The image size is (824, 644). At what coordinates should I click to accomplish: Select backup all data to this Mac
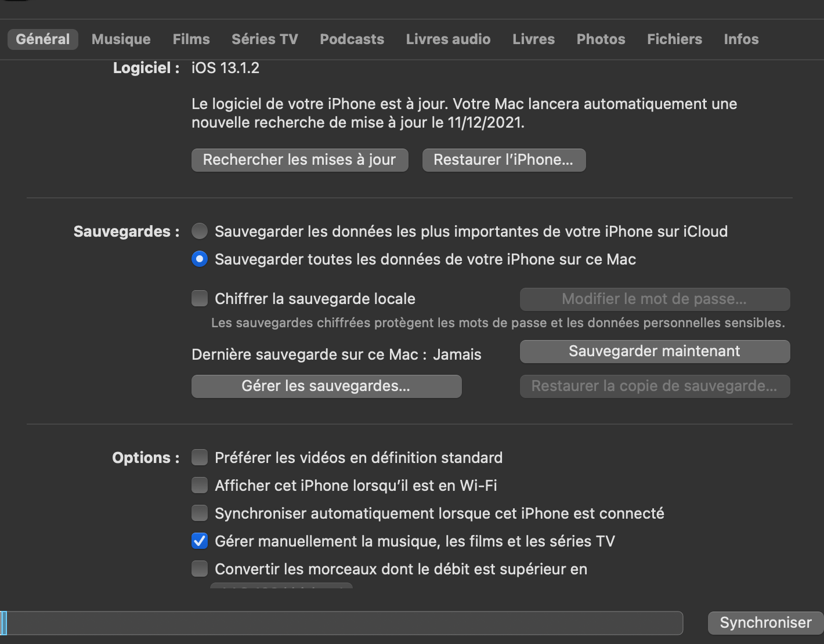coord(199,259)
